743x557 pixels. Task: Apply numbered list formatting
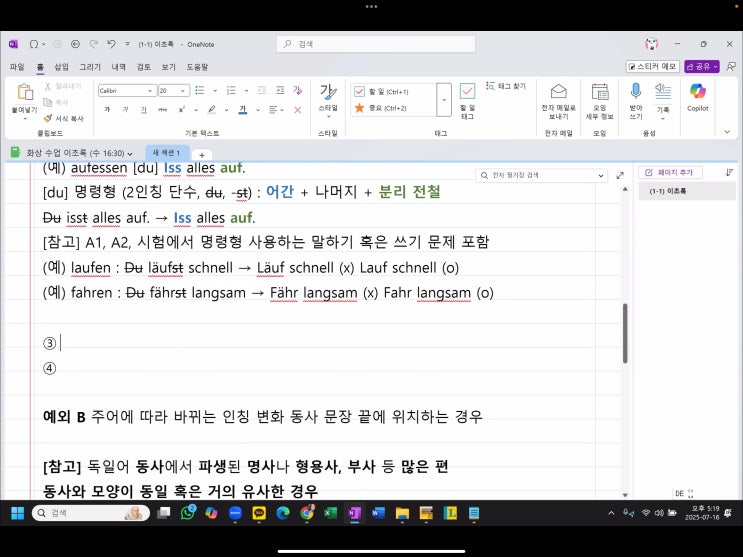coord(231,90)
